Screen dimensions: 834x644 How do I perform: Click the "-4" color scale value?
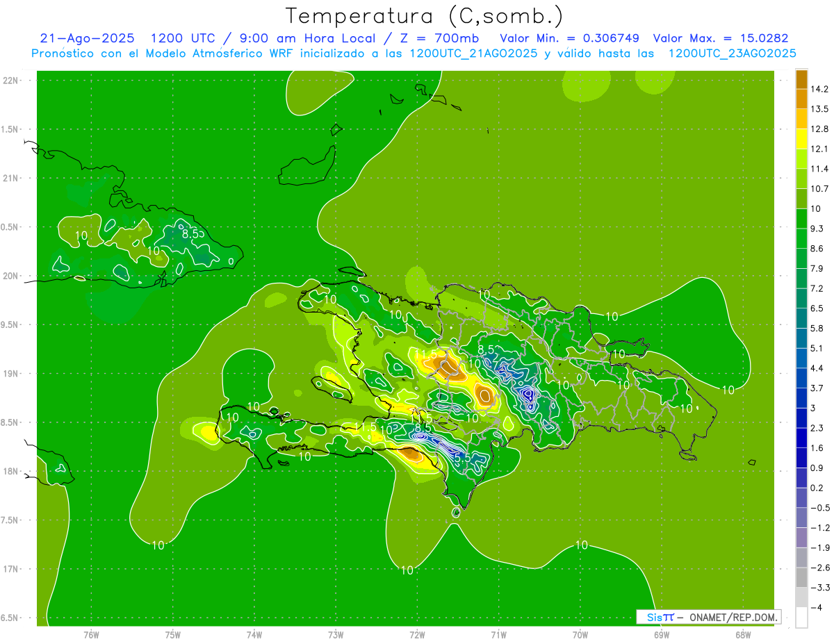(x=816, y=607)
